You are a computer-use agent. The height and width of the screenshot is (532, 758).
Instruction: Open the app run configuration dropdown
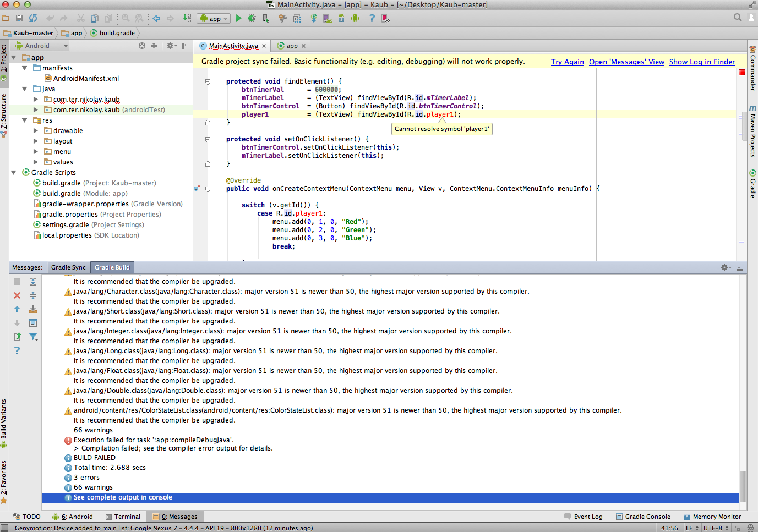[213, 19]
